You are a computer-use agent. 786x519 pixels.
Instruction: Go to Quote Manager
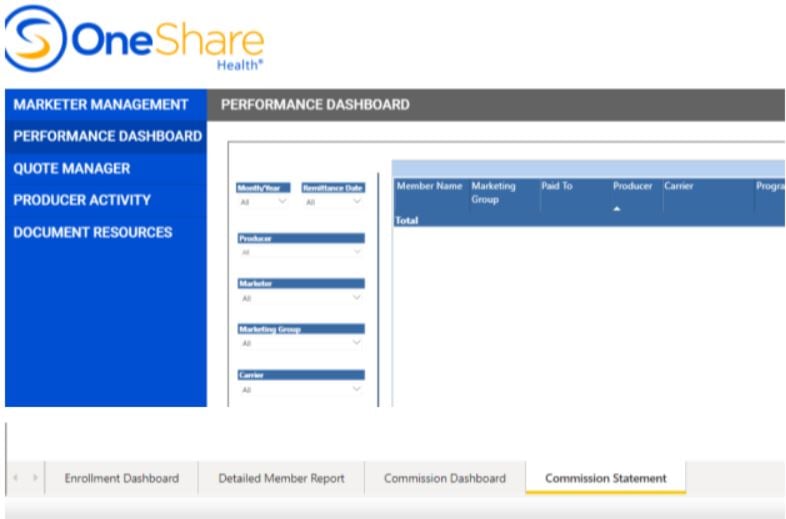[x=72, y=168]
